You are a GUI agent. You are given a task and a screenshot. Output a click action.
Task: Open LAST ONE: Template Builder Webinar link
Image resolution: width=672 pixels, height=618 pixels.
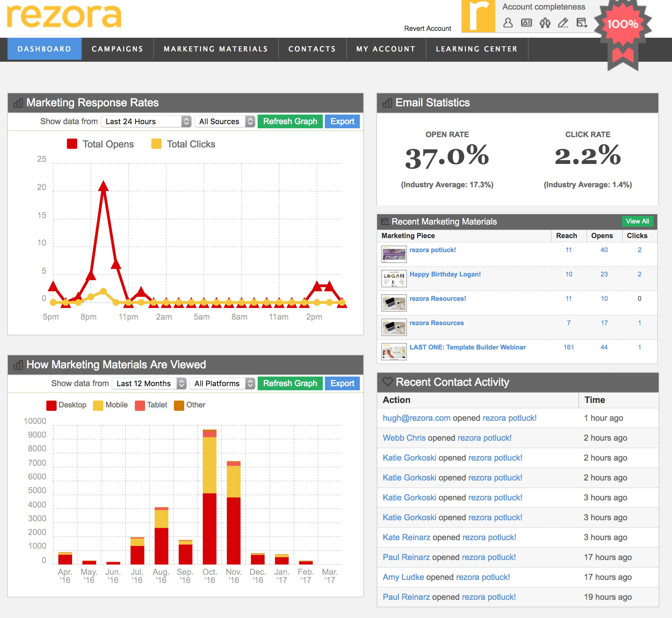point(468,347)
